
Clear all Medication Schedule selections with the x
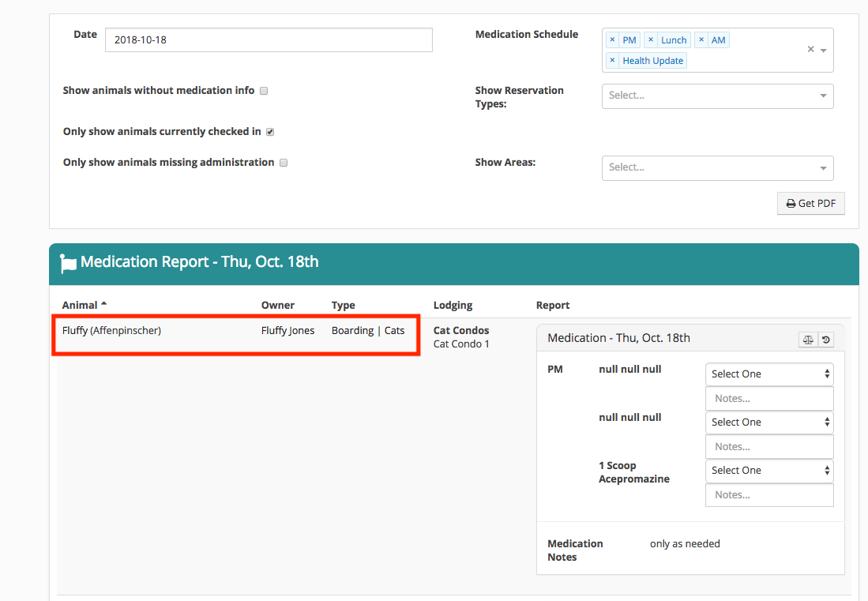(x=810, y=48)
